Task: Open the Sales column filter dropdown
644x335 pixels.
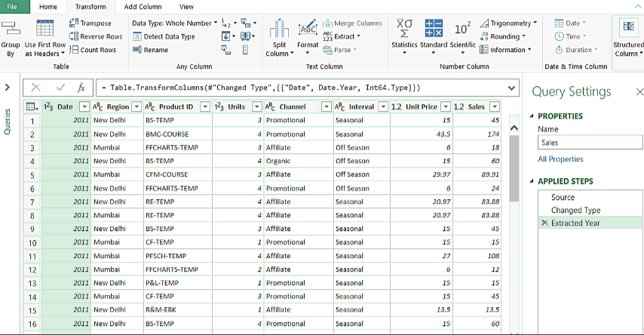Action: click(495, 107)
